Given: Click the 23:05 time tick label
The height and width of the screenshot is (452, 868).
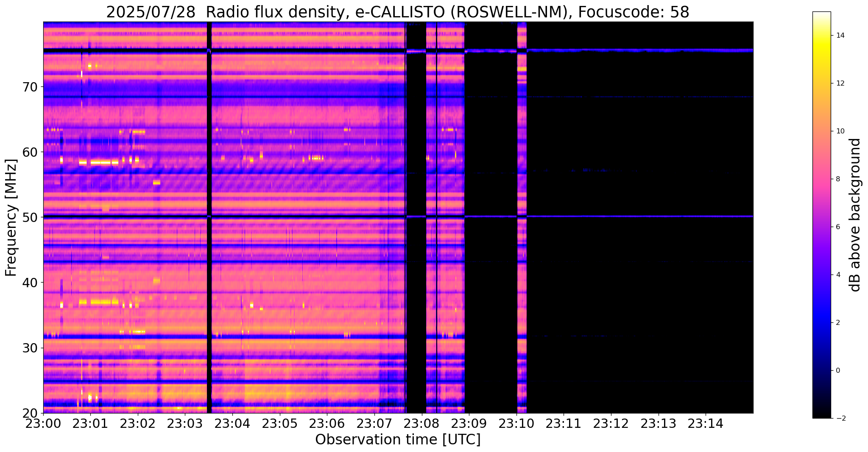Looking at the screenshot, I should pos(280,423).
